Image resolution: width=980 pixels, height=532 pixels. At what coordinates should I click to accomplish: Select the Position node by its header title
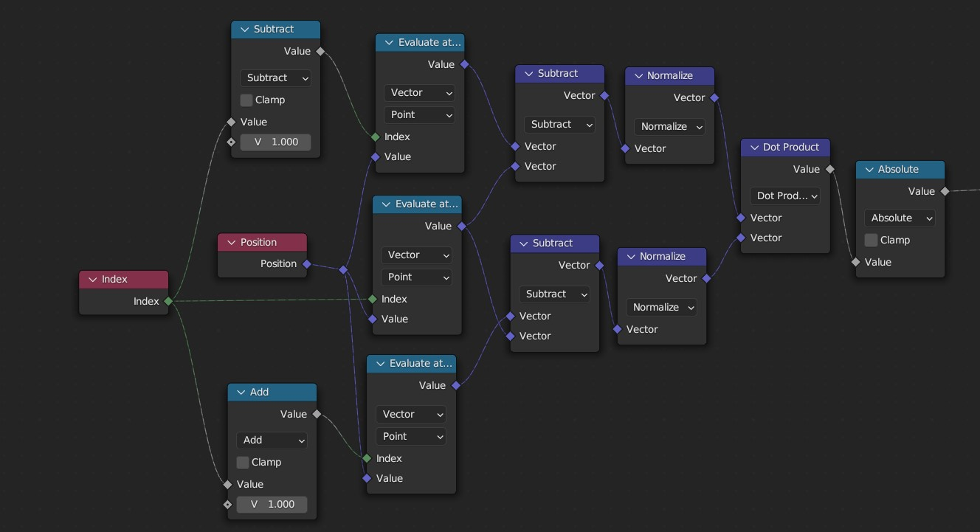click(x=258, y=243)
